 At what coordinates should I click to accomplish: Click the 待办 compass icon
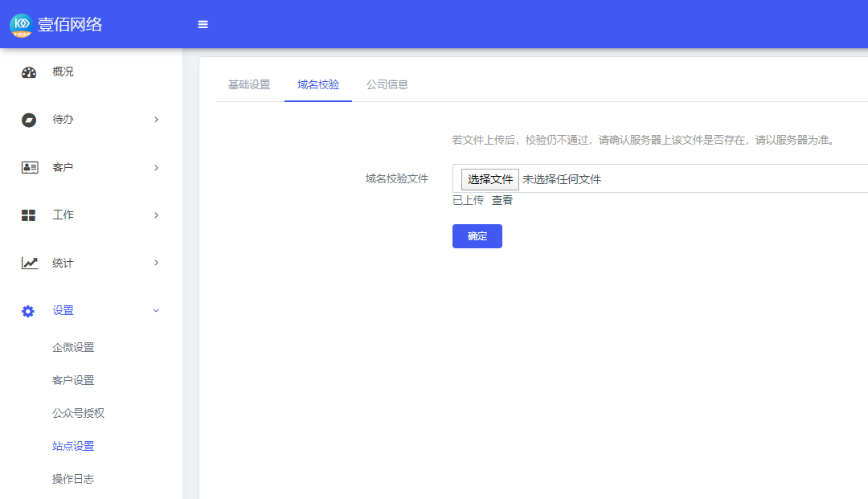click(29, 120)
